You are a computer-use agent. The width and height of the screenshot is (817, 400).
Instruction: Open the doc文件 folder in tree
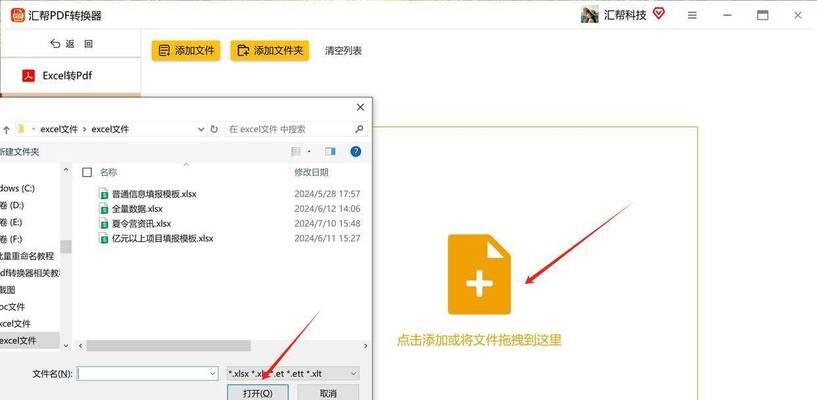click(x=13, y=307)
